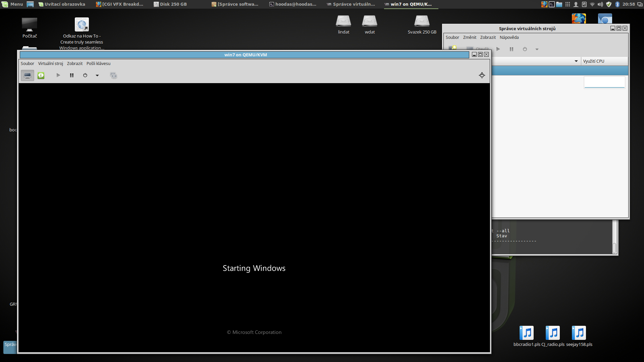Image resolution: width=644 pixels, height=362 pixels.
Task: Switch win7 console to fullscreen mode
Action: (x=482, y=75)
